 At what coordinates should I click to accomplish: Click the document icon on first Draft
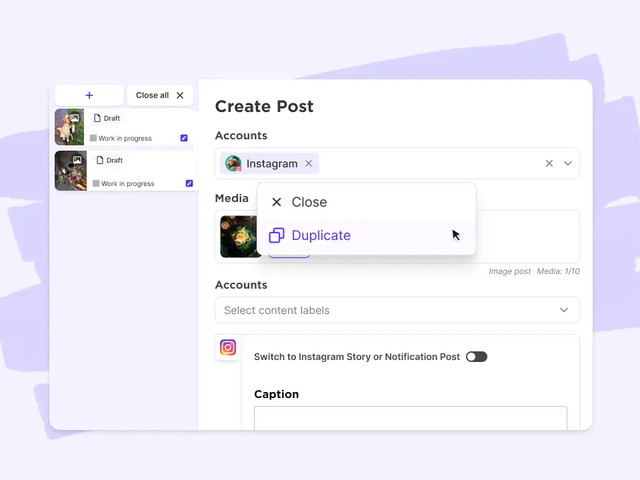(x=97, y=118)
